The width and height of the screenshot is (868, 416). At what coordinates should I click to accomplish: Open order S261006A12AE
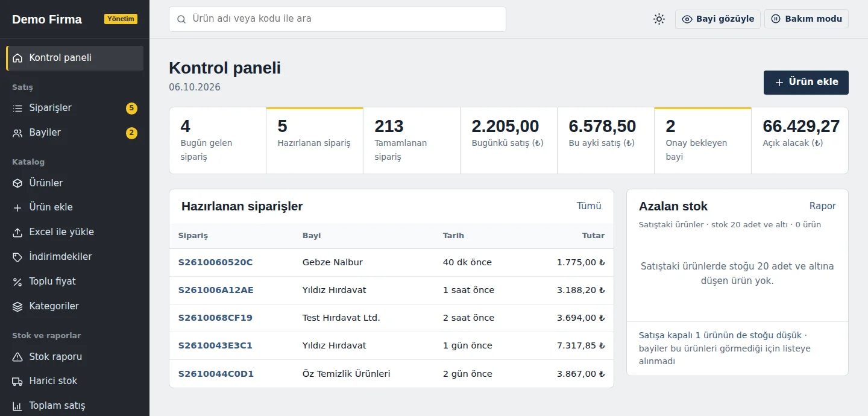(216, 290)
